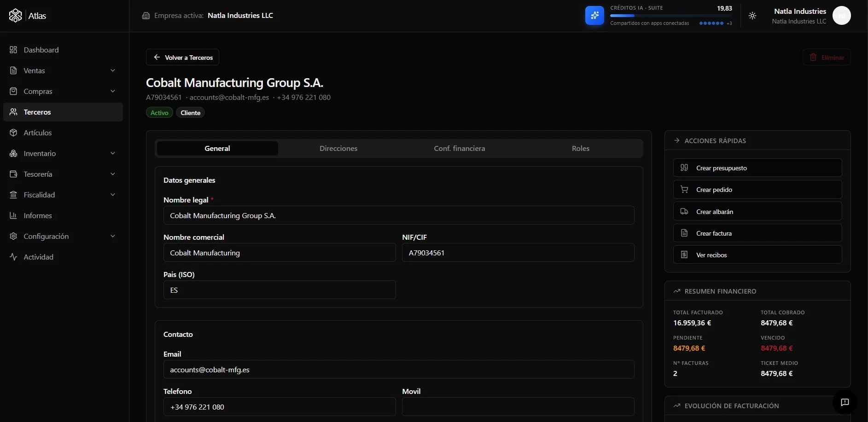
Task: Open the AI credits sparkle icon
Action: click(594, 16)
